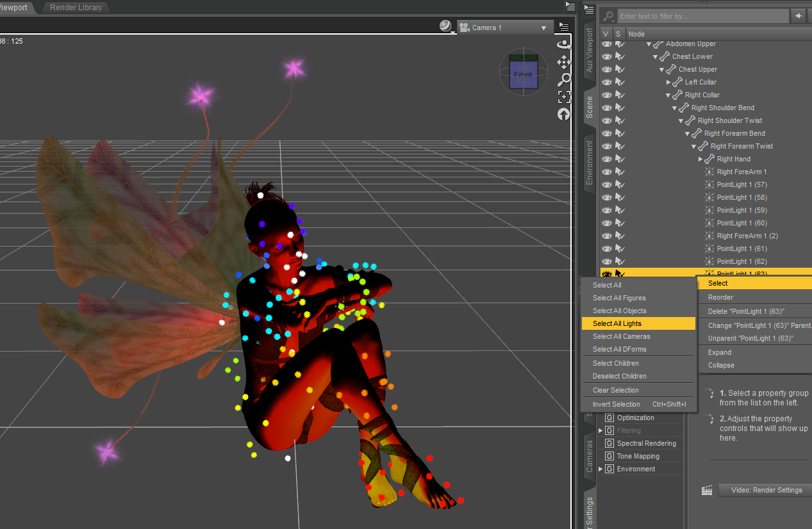812x529 pixels.
Task: Click the bone icon of Right Collar
Action: tap(677, 95)
